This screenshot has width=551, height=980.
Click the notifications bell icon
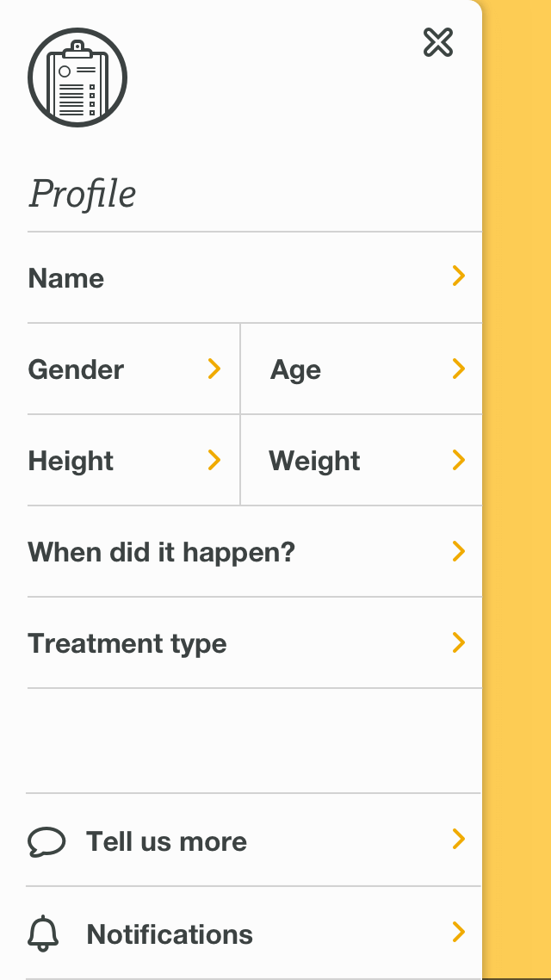(x=44, y=933)
